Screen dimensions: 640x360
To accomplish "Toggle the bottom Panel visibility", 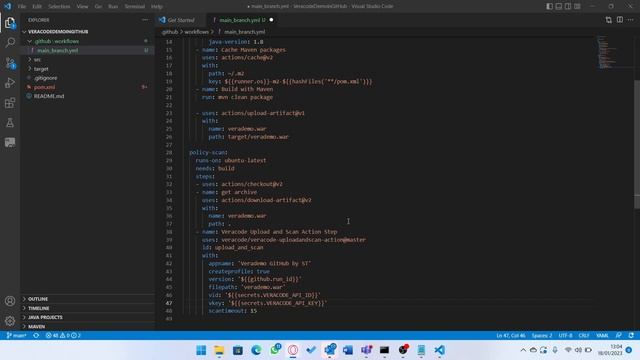I will (559, 6).
